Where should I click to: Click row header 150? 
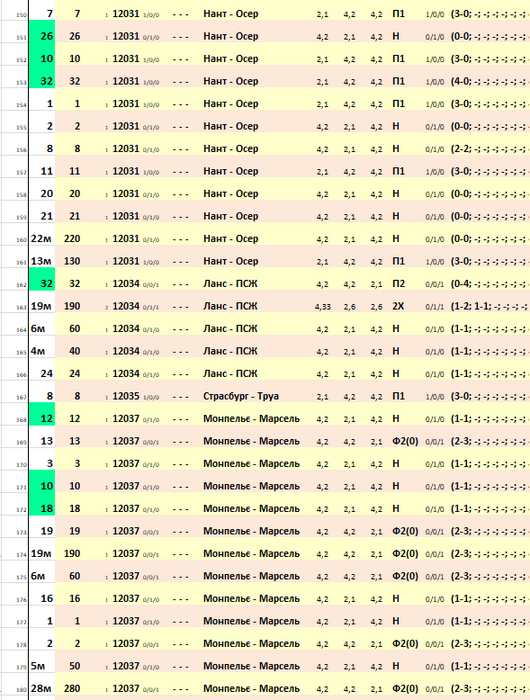coord(21,15)
